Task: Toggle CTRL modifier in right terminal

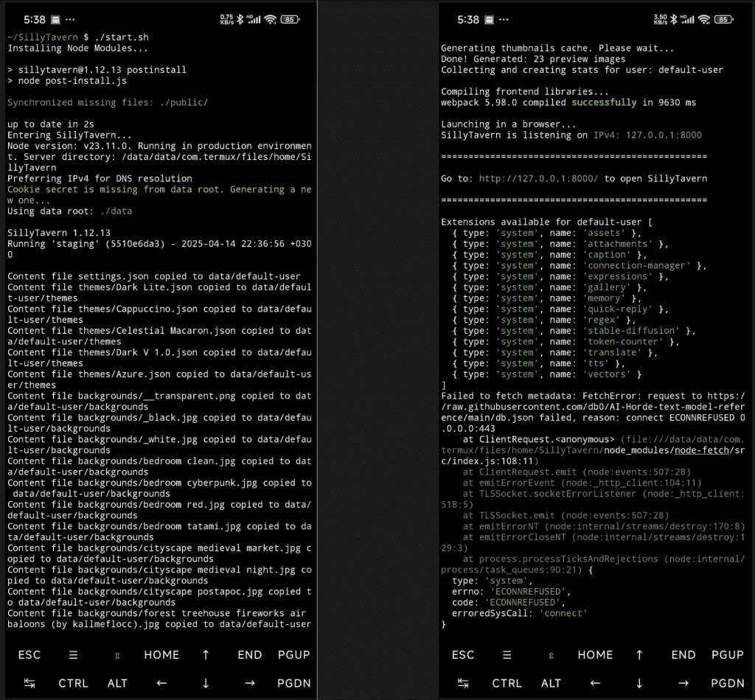Action: tap(507, 683)
